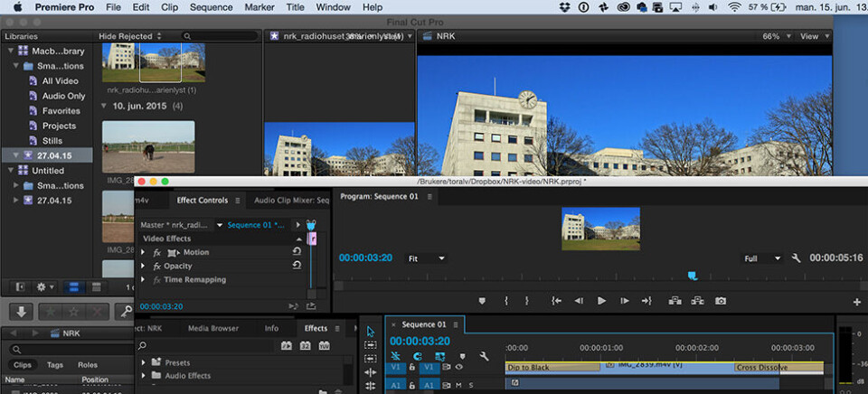
Task: Open the Button Editor plus icon
Action: (x=857, y=302)
